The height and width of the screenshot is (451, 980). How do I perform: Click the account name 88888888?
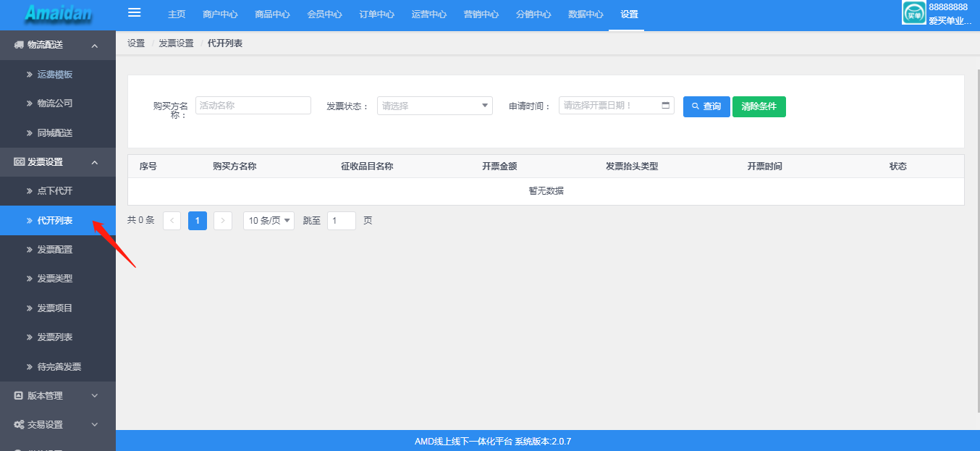948,7
